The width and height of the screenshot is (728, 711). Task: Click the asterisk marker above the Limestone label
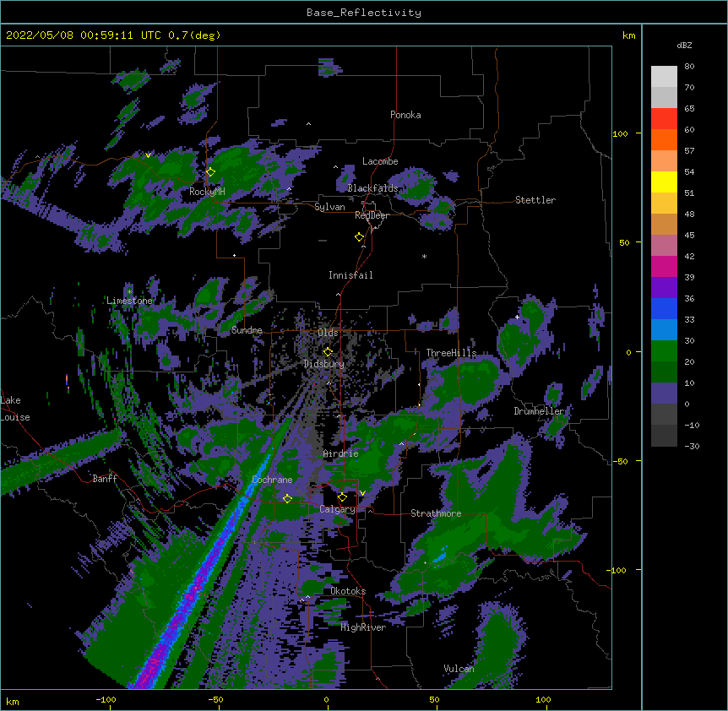click(x=129, y=292)
